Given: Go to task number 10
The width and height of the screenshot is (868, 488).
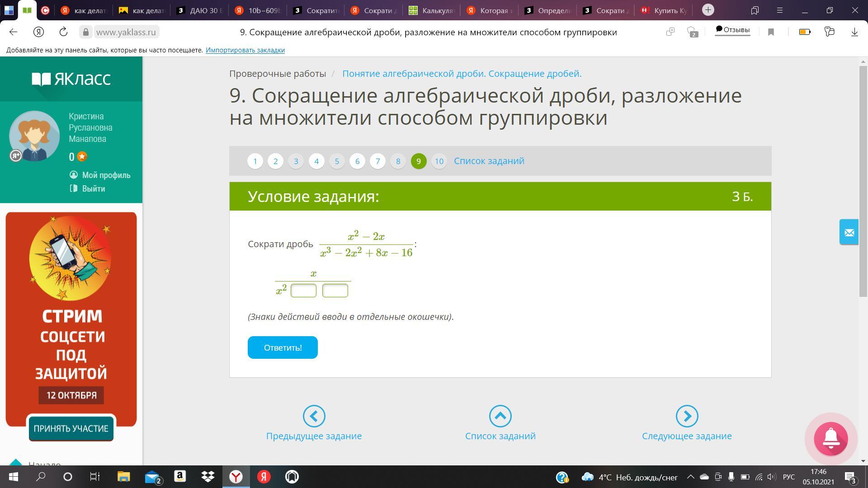Looking at the screenshot, I should click(439, 161).
